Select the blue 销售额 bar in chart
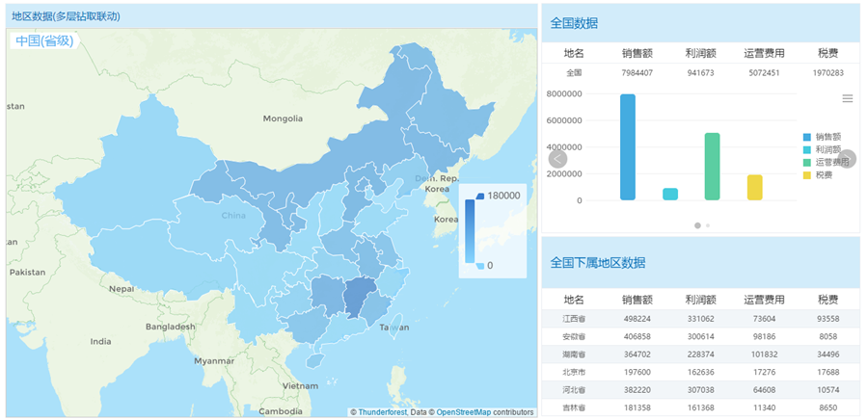This screenshot has height=420, width=868. coord(628,147)
